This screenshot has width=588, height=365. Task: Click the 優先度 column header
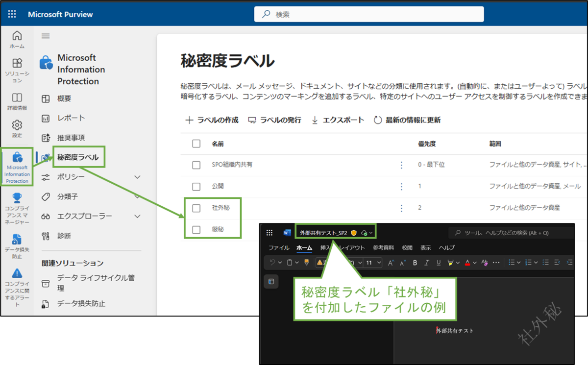point(427,144)
